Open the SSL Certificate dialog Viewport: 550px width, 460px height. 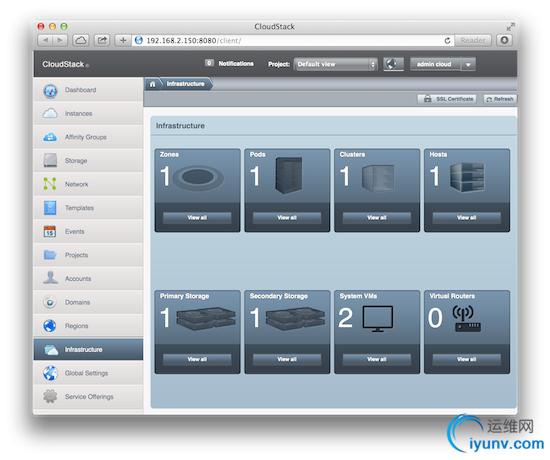pyautogui.click(x=447, y=99)
